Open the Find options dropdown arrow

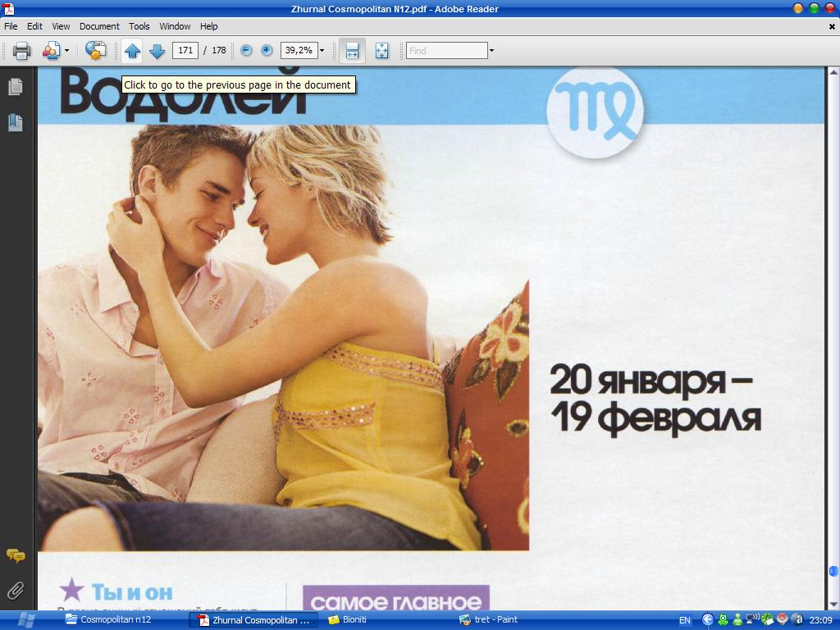tap(491, 50)
